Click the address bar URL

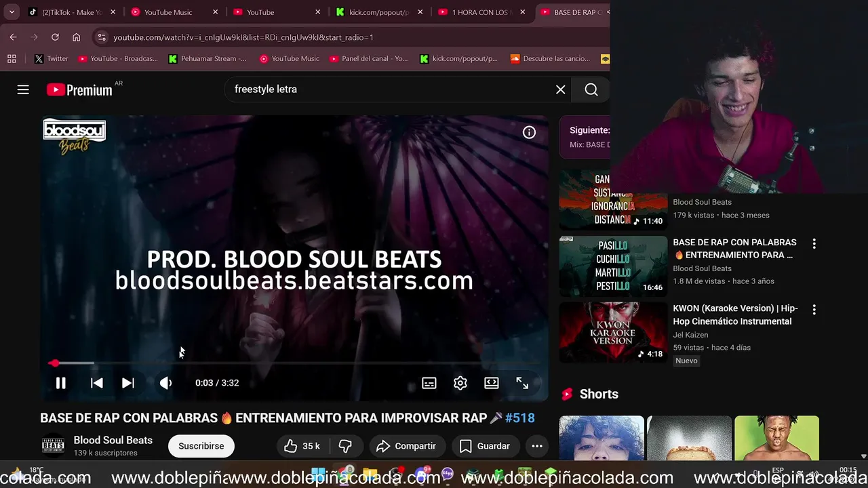243,37
